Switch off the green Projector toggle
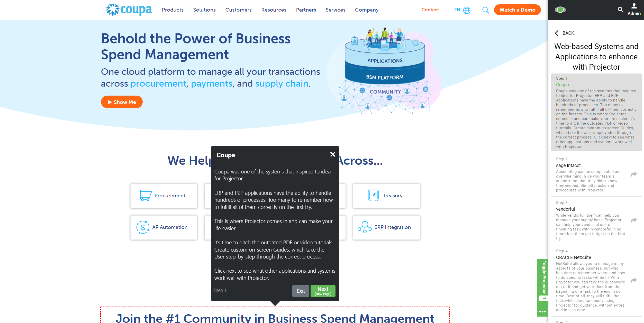Image resolution: width=644 pixels, height=323 pixels. (561, 10)
